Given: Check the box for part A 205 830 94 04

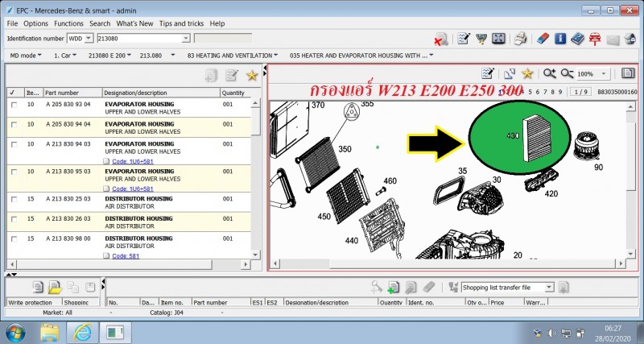Looking at the screenshot, I should (14, 125).
